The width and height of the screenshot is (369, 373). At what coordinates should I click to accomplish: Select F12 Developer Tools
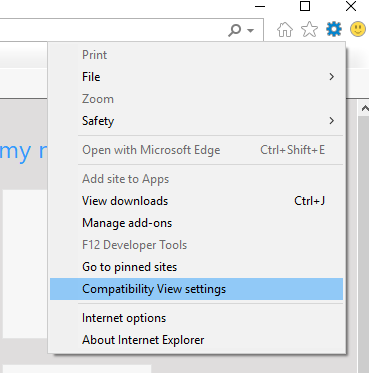196,245
